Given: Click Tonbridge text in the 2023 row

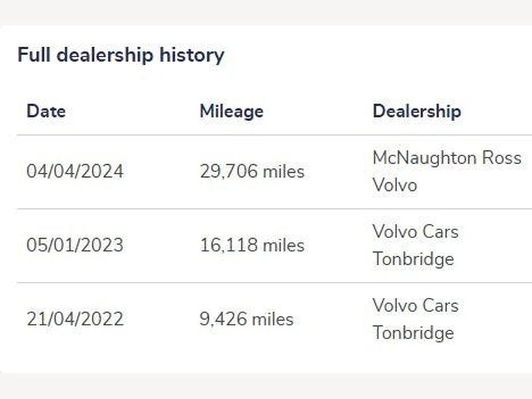Looking at the screenshot, I should pyautogui.click(x=413, y=259).
